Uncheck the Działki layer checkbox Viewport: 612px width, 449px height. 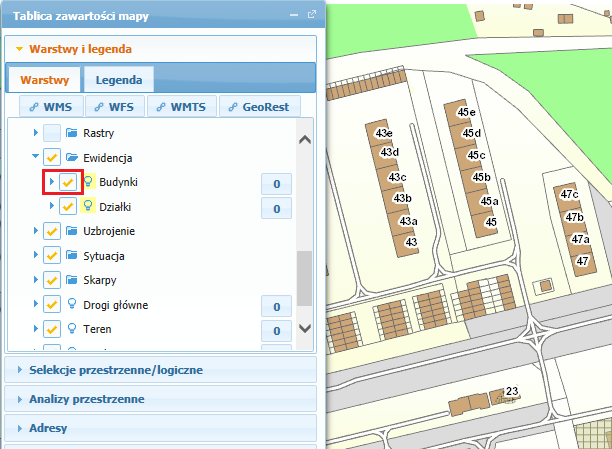pyautogui.click(x=68, y=206)
